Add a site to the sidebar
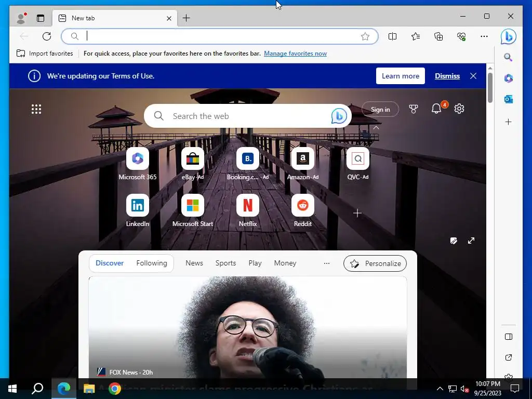The width and height of the screenshot is (532, 399). point(508,122)
